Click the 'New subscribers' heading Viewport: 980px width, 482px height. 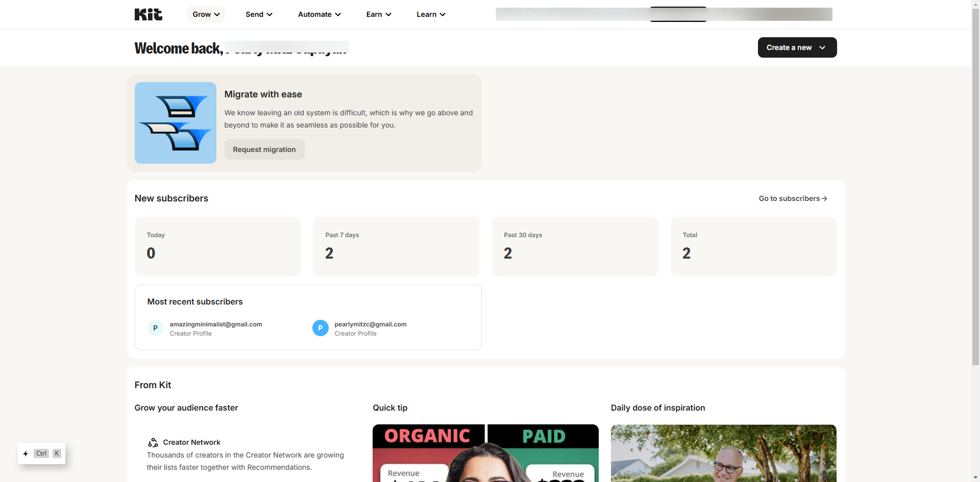click(x=171, y=198)
